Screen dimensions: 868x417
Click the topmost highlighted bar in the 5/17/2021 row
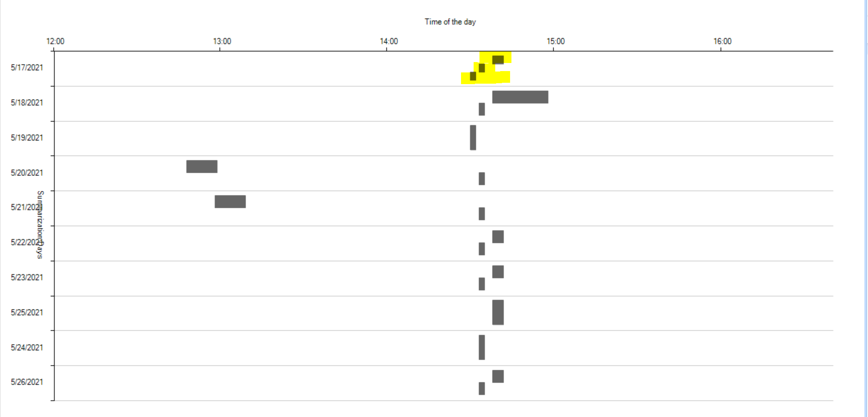498,59
